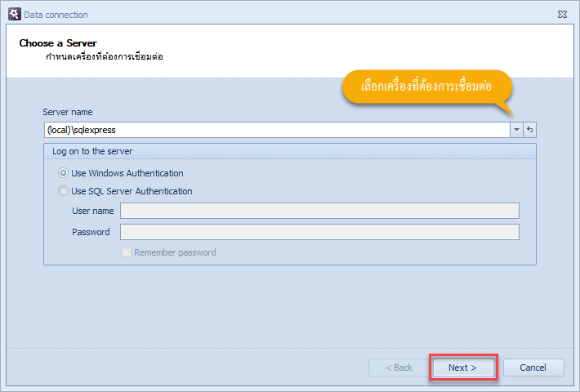Viewport: 580px width, 392px height.
Task: Click the 'Data connection' title text
Action: pos(56,15)
